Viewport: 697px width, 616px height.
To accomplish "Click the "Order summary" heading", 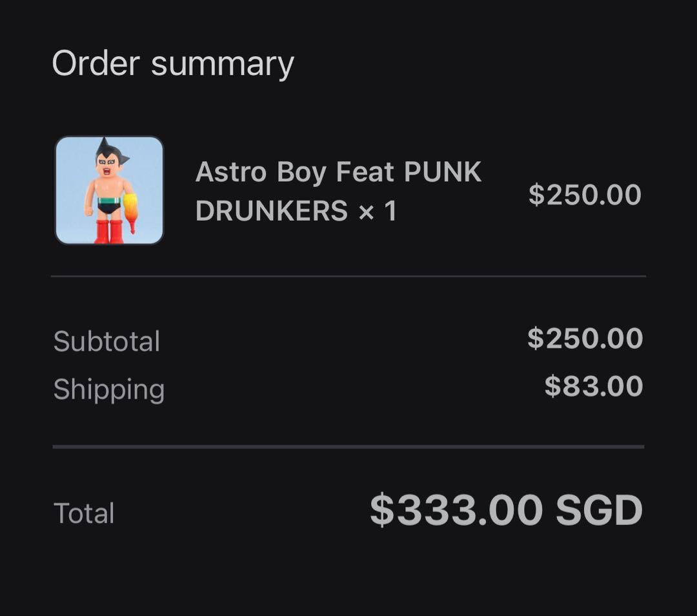I will tap(173, 64).
